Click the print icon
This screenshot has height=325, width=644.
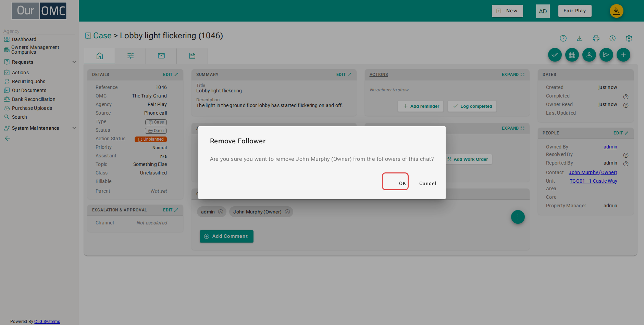coord(596,38)
